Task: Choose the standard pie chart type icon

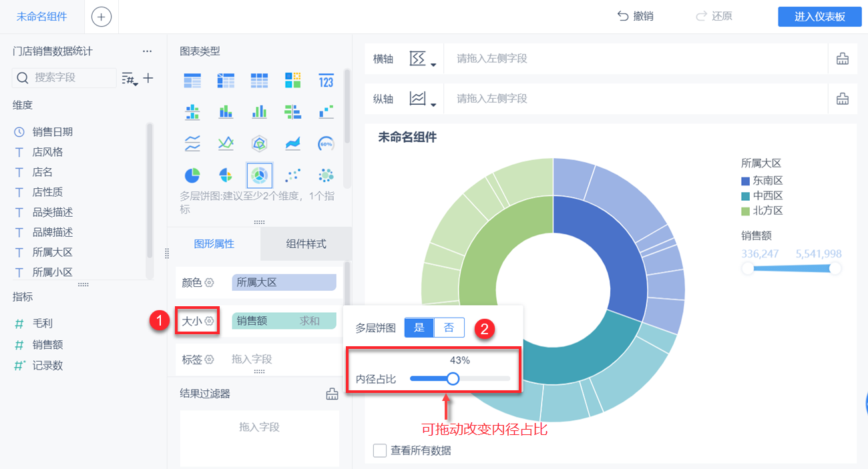Action: tap(192, 175)
